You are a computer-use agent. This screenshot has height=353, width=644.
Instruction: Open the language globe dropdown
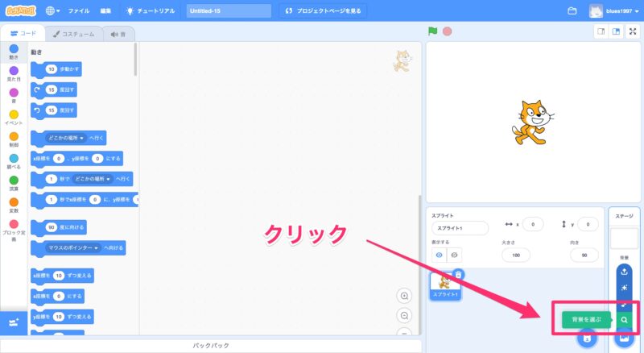53,11
